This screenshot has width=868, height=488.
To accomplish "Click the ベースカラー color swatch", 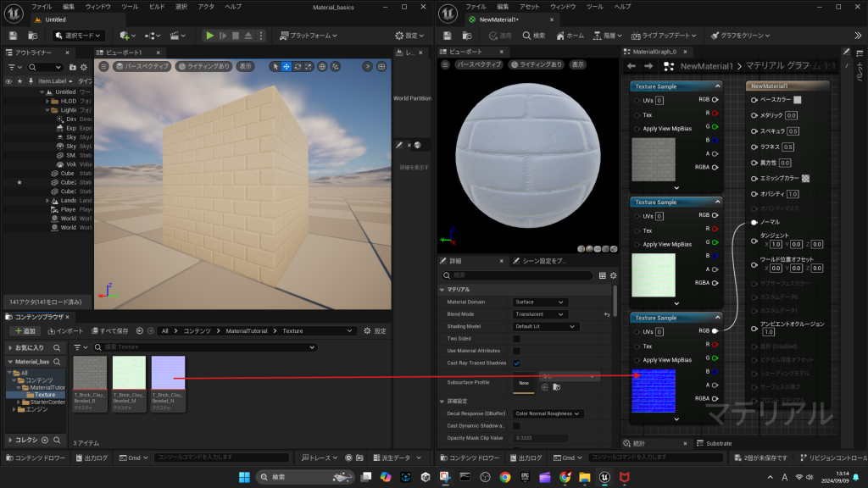I will [x=796, y=100].
